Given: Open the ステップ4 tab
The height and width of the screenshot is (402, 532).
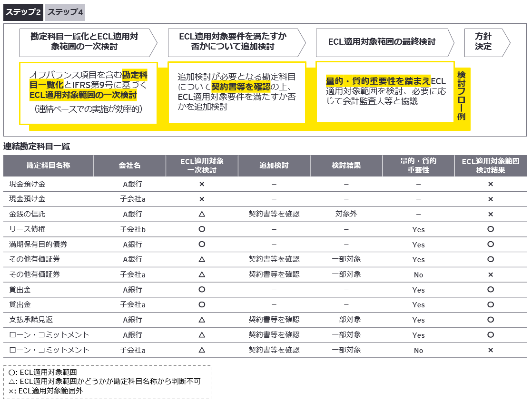Looking at the screenshot, I should click(x=65, y=12).
